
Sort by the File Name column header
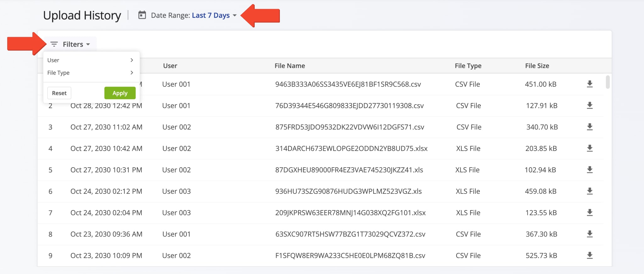click(290, 66)
